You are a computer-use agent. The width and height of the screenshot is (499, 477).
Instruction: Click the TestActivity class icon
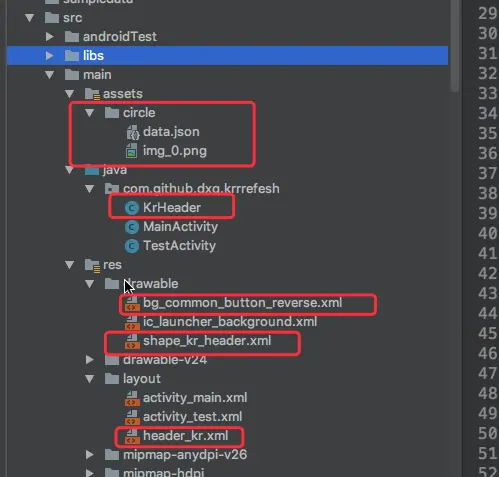coord(132,246)
